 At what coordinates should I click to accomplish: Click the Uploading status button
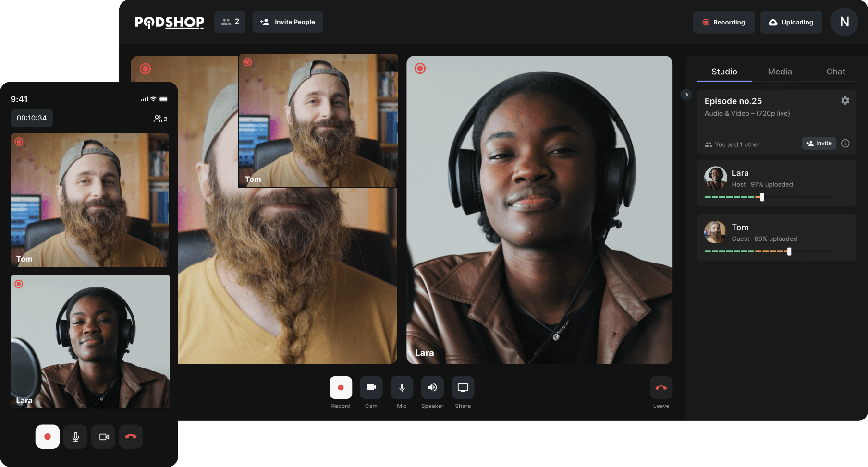[791, 22]
